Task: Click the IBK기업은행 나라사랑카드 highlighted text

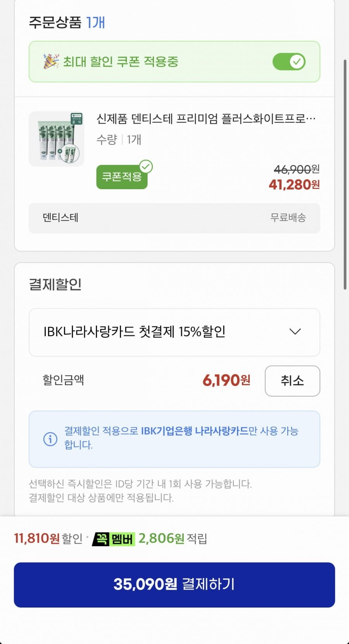Action: click(x=194, y=431)
